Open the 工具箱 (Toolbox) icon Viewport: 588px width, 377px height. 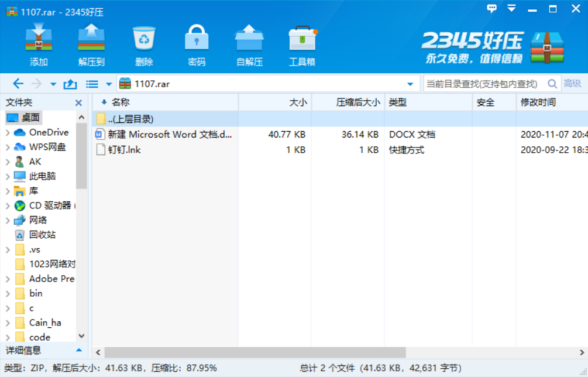[302, 38]
